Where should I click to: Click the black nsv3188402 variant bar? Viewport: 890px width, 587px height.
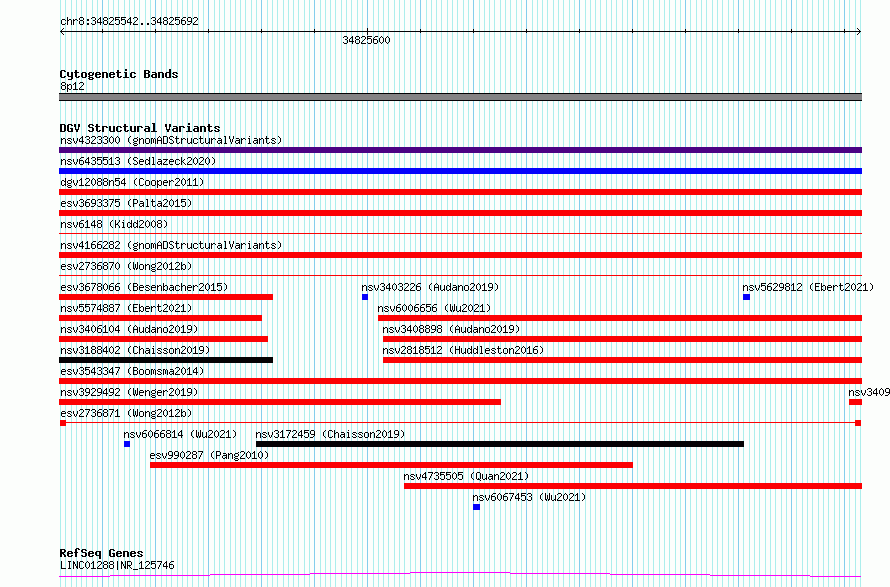tap(166, 360)
